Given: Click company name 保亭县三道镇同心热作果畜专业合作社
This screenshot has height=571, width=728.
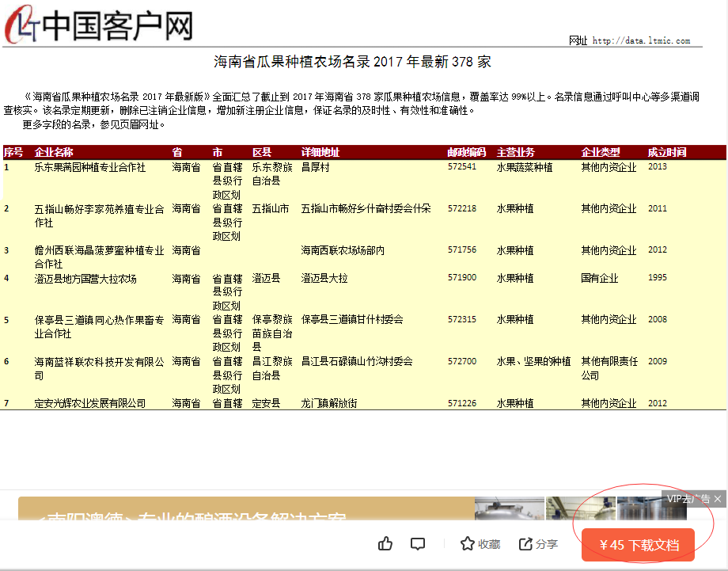Looking at the screenshot, I should [x=100, y=326].
